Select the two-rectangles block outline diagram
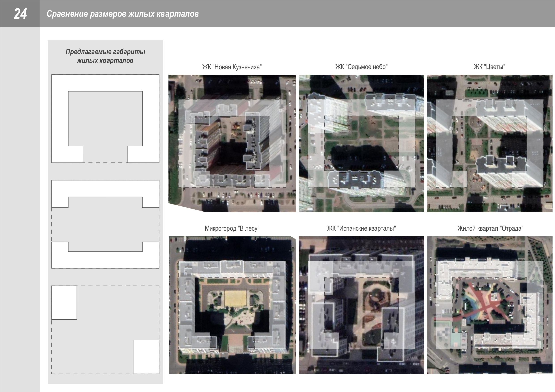The width and height of the screenshot is (555, 392). click(105, 330)
